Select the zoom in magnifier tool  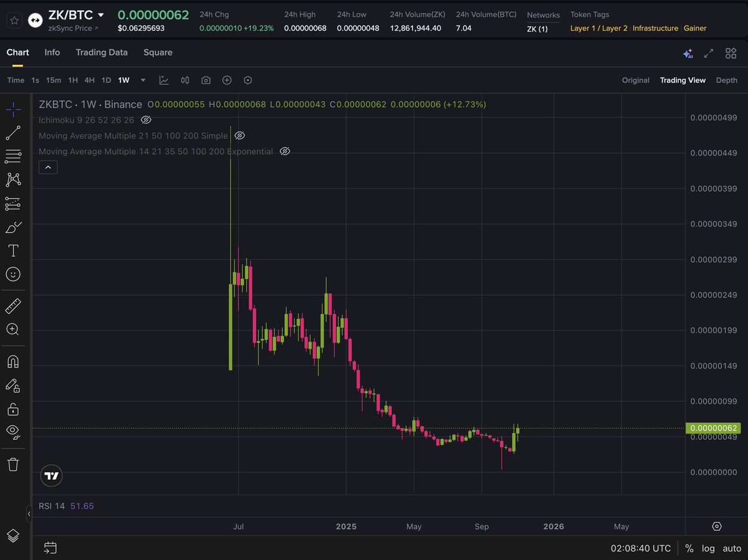[13, 330]
